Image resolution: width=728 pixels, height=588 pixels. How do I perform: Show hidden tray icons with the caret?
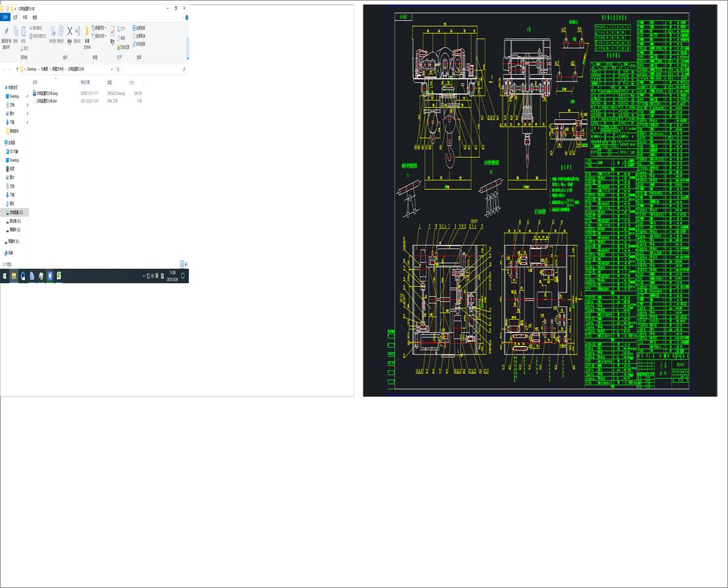click(144, 276)
